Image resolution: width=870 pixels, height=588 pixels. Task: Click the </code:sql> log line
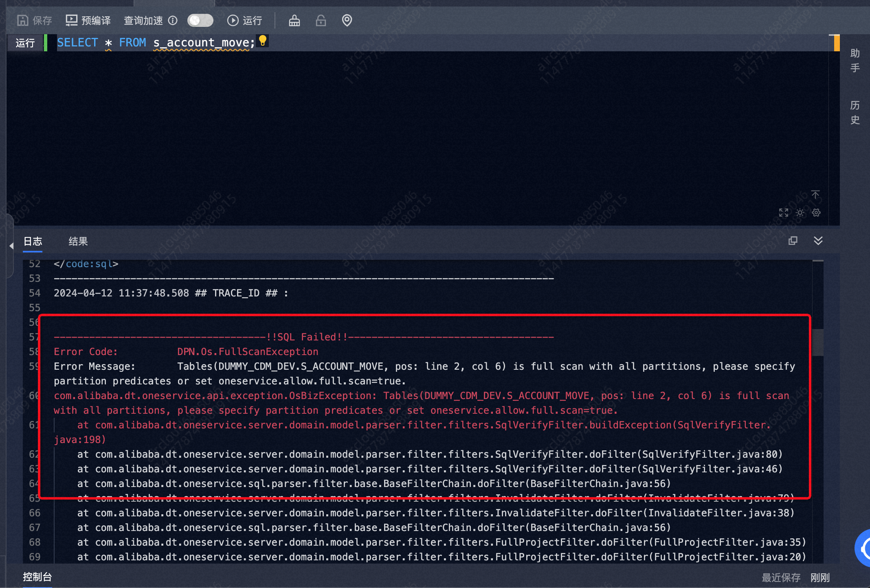pos(86,264)
